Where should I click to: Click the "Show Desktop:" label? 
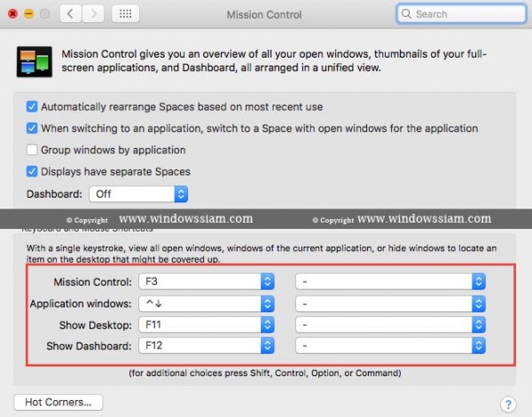tap(96, 326)
